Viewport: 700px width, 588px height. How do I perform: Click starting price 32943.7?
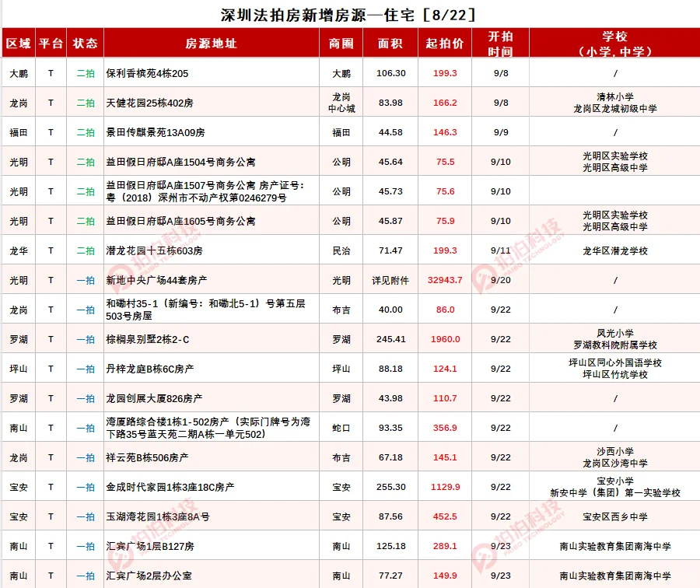click(445, 280)
